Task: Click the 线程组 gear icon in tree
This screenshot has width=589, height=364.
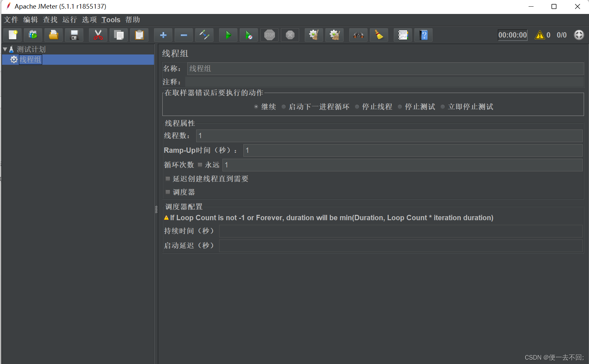Action: (x=14, y=59)
